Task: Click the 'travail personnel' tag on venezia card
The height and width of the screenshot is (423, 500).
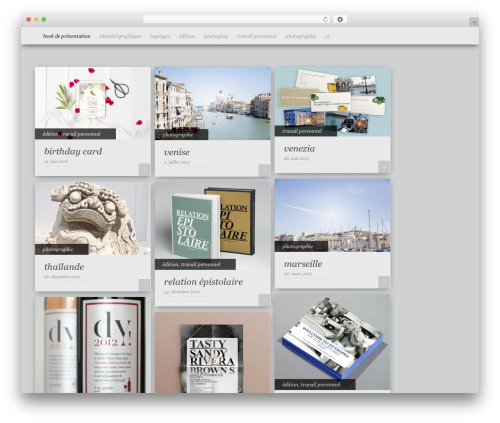Action: 306,131
